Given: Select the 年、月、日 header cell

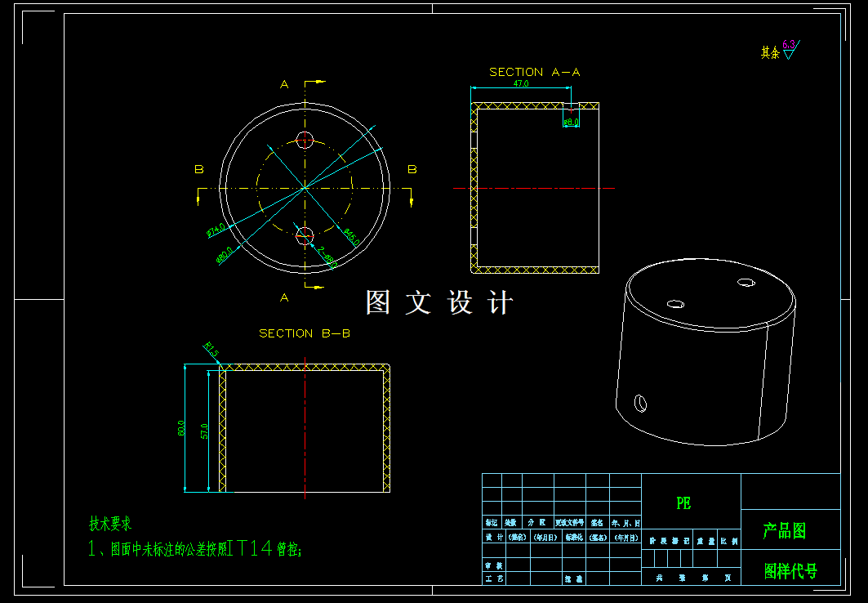Looking at the screenshot, I should click(x=626, y=523).
